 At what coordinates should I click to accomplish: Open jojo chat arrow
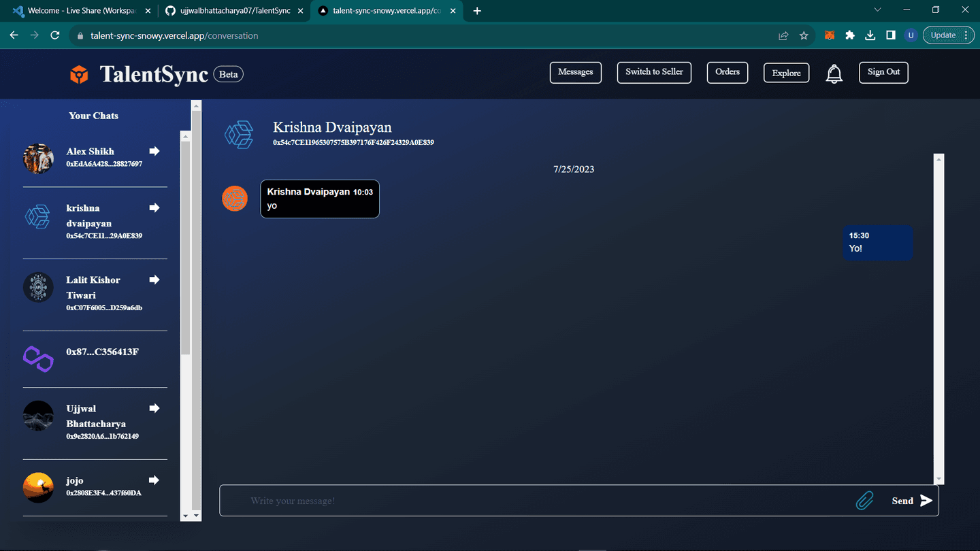[x=154, y=480]
